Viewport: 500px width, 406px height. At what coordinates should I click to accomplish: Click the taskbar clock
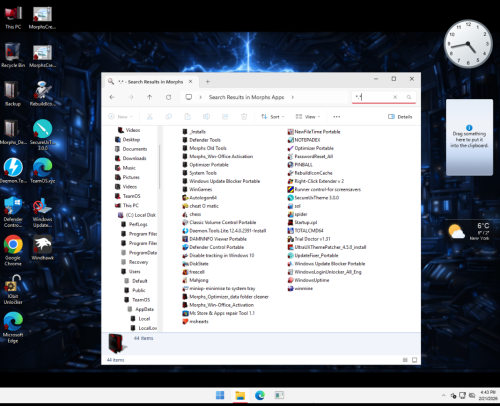pos(488,396)
